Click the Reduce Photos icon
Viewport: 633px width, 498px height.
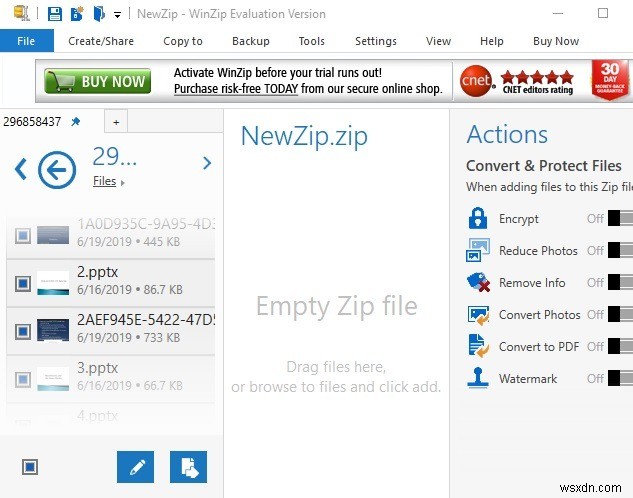pyautogui.click(x=477, y=251)
